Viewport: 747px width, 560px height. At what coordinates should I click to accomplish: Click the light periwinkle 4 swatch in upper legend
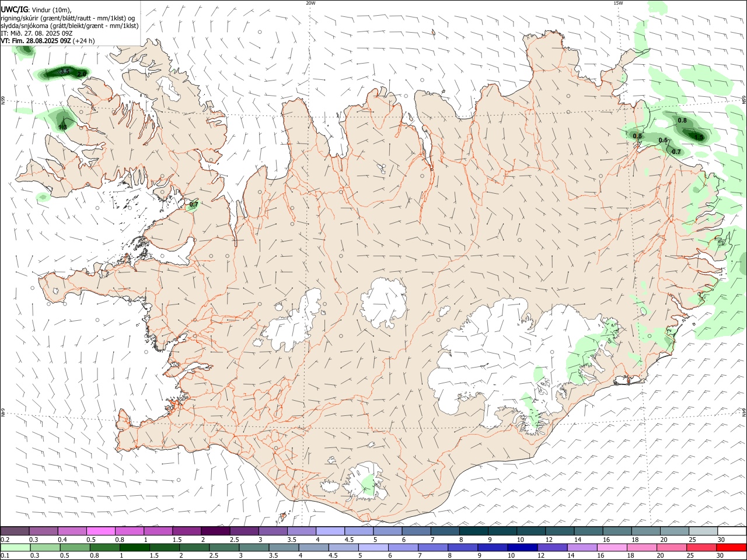[x=330, y=531]
